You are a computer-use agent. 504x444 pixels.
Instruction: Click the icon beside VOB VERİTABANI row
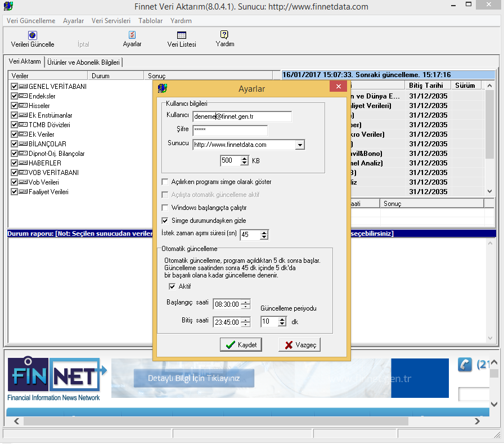[23, 172]
